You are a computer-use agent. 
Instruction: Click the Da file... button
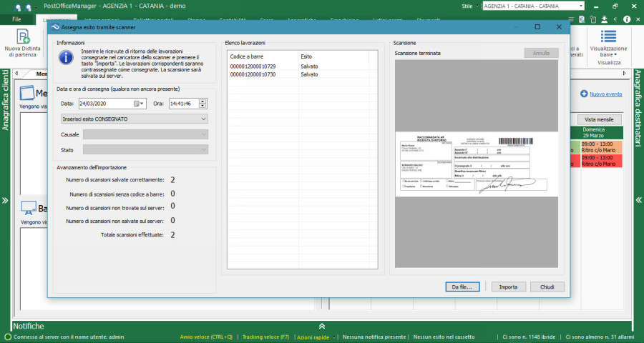(x=462, y=287)
